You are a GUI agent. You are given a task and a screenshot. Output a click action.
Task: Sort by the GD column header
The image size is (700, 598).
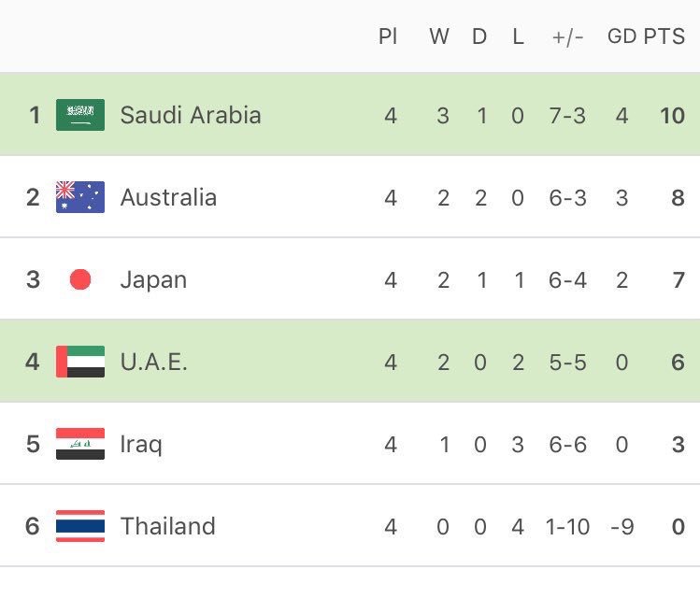[621, 36]
